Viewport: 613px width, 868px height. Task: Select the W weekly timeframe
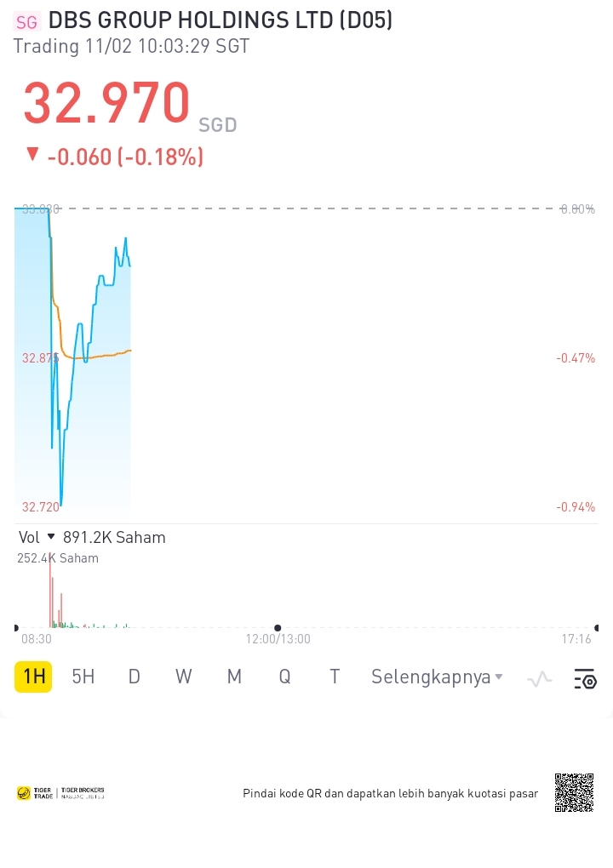click(184, 677)
